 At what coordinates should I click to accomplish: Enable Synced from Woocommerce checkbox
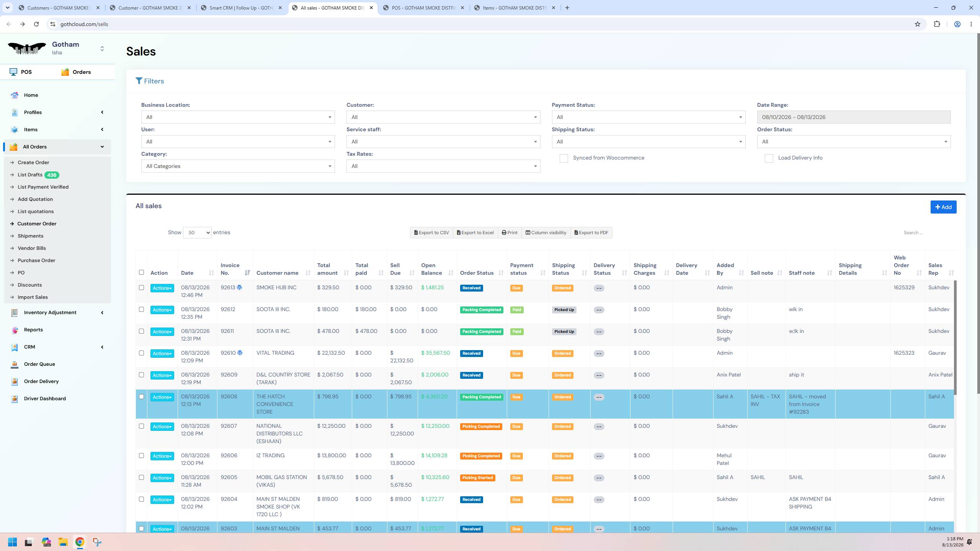point(563,158)
